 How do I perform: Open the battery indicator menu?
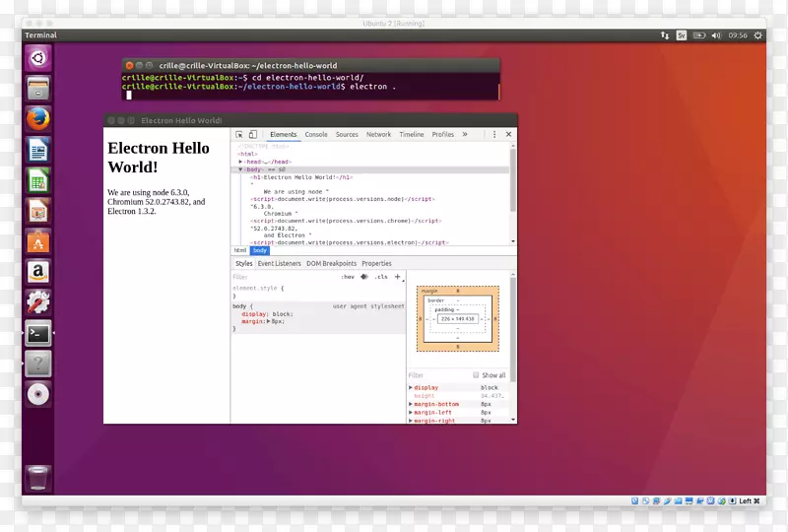pyautogui.click(x=699, y=35)
